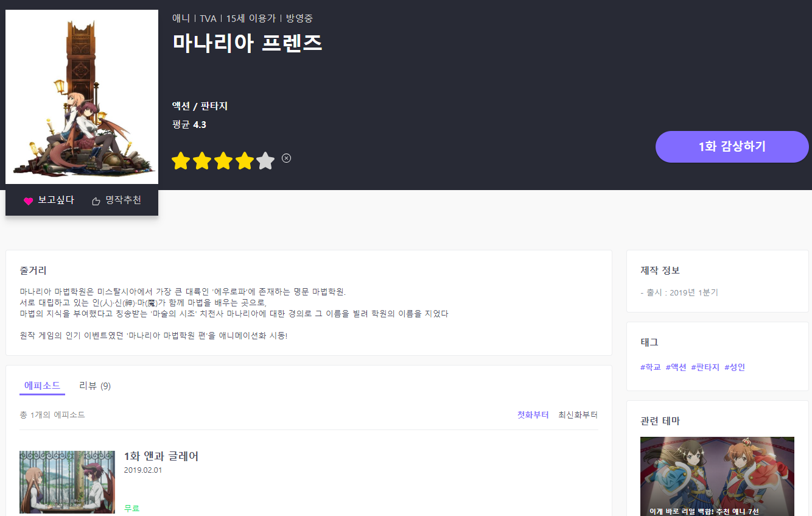
Task: Click the first rating star
Action: pyautogui.click(x=181, y=161)
